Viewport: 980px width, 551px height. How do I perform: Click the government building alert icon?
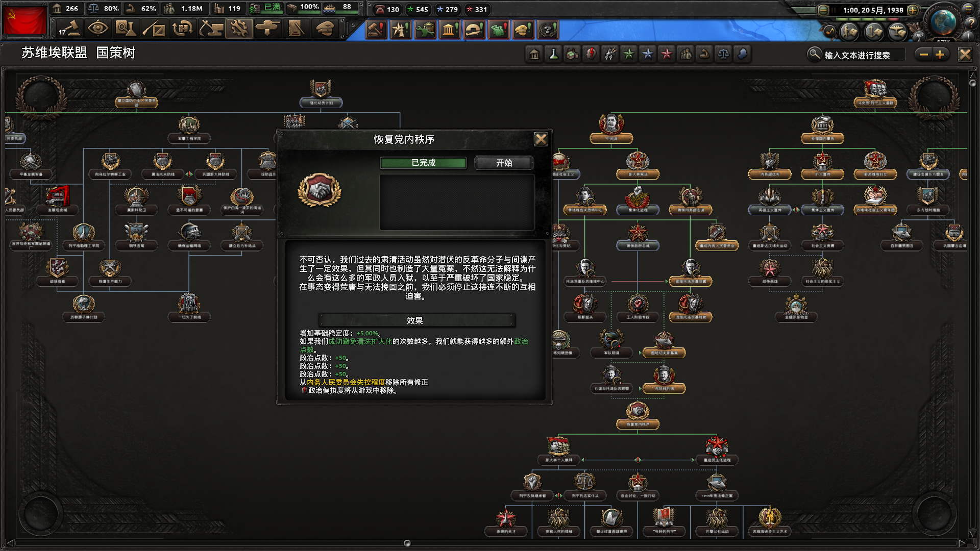click(450, 30)
